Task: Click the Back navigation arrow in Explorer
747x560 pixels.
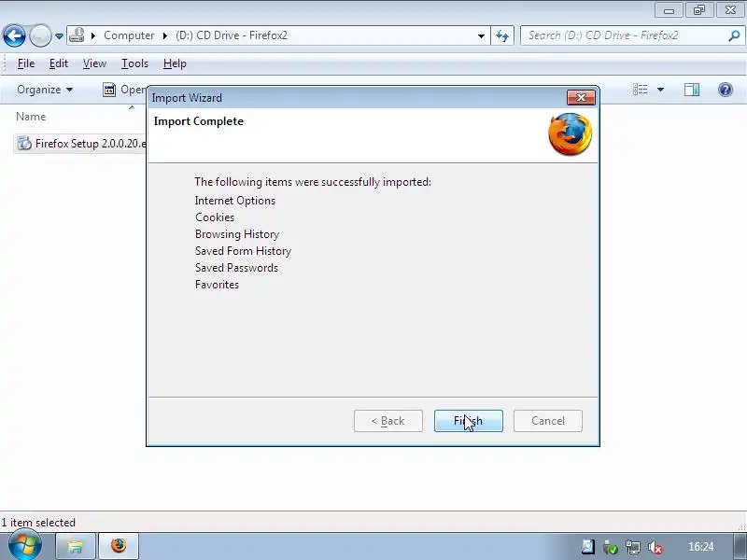Action: 14,35
